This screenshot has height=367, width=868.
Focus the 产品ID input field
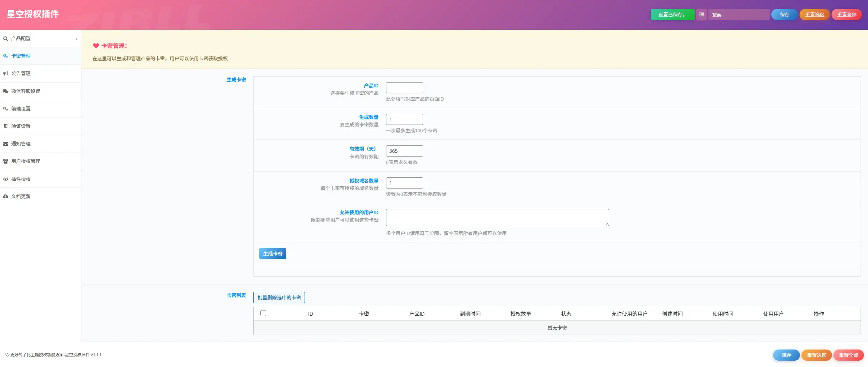coord(404,88)
